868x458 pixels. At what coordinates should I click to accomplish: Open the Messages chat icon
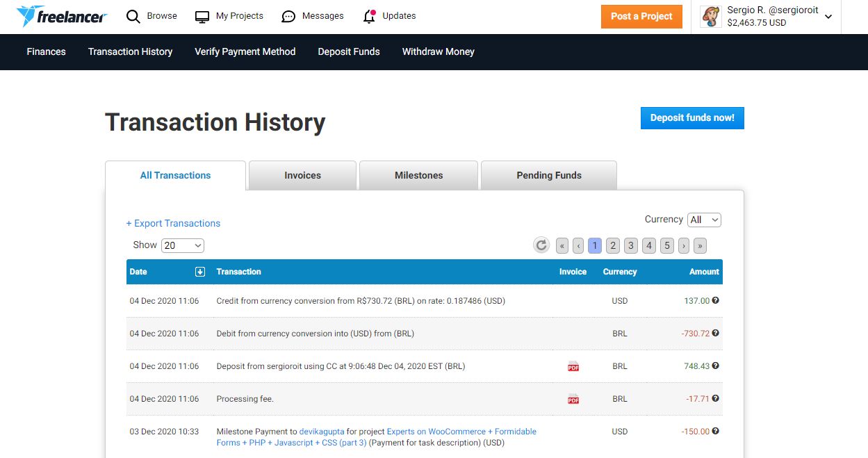289,17
